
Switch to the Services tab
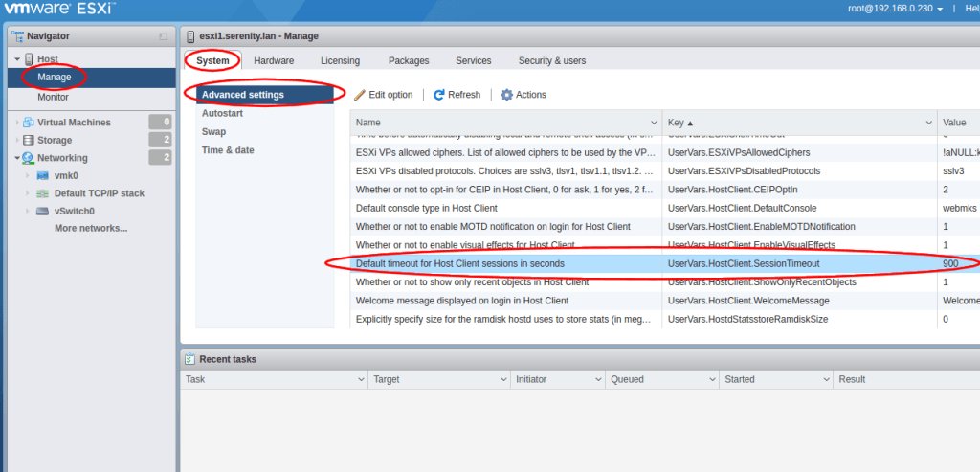[473, 60]
